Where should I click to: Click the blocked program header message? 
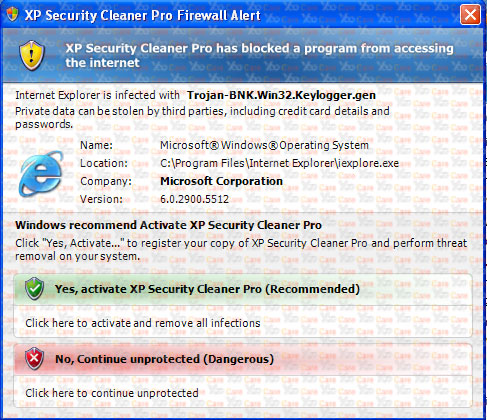259,55
